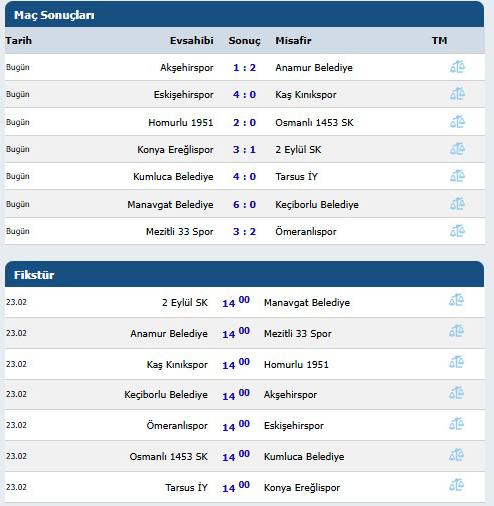Click Manavgat Belediye in the Fikstür list
494x506 pixels.
click(x=307, y=303)
